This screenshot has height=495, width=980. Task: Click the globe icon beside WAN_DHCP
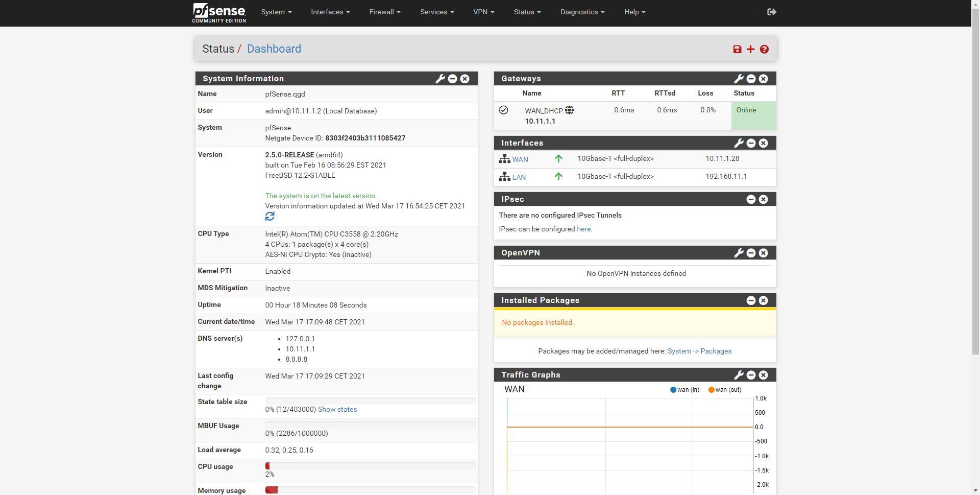(x=570, y=110)
